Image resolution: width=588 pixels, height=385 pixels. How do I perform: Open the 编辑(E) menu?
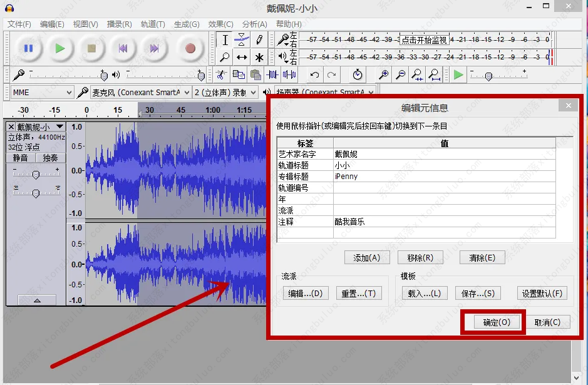(x=52, y=24)
